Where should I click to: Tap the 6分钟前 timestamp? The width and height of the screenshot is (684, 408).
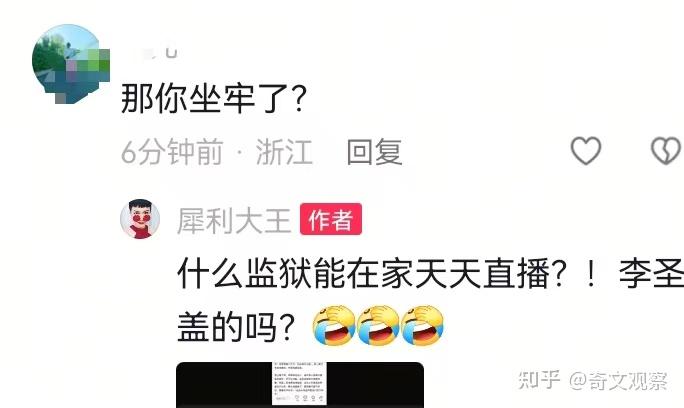click(x=172, y=152)
